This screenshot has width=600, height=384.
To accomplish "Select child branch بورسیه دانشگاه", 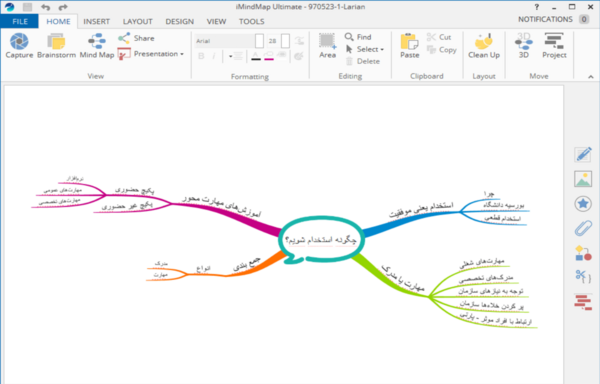I will click(503, 205).
